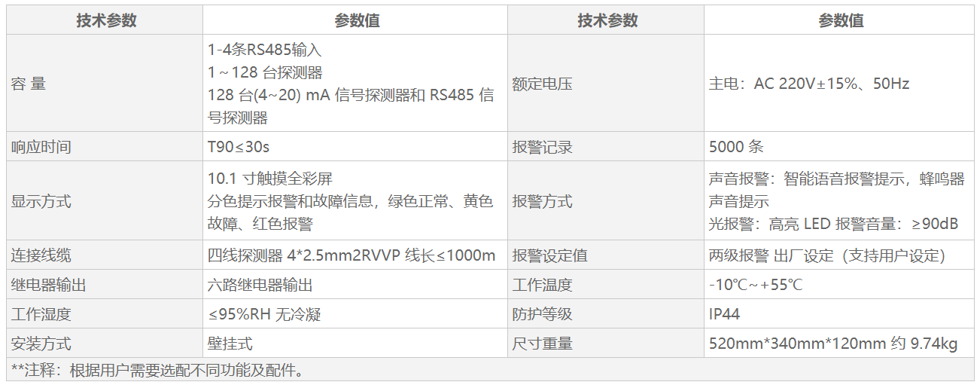Click the first 技术参数 column header
Screen dimensions: 980x388
click(x=105, y=21)
